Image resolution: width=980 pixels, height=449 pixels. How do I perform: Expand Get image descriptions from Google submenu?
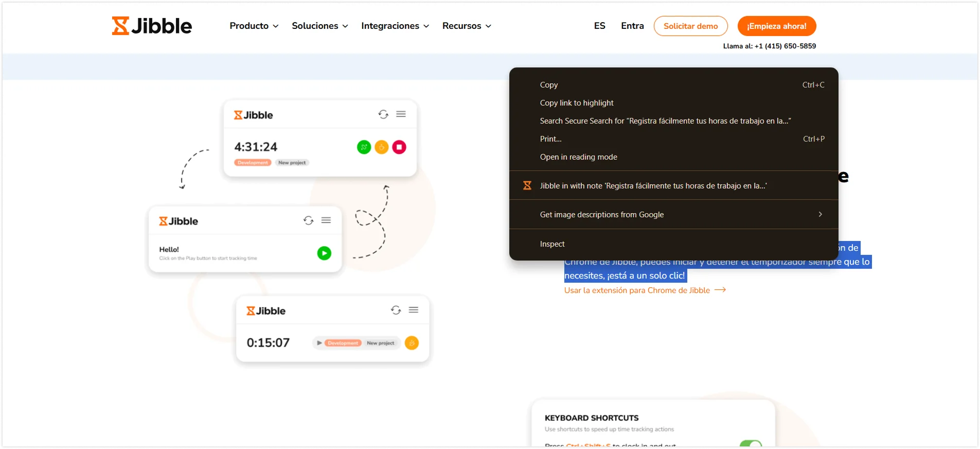pos(674,215)
